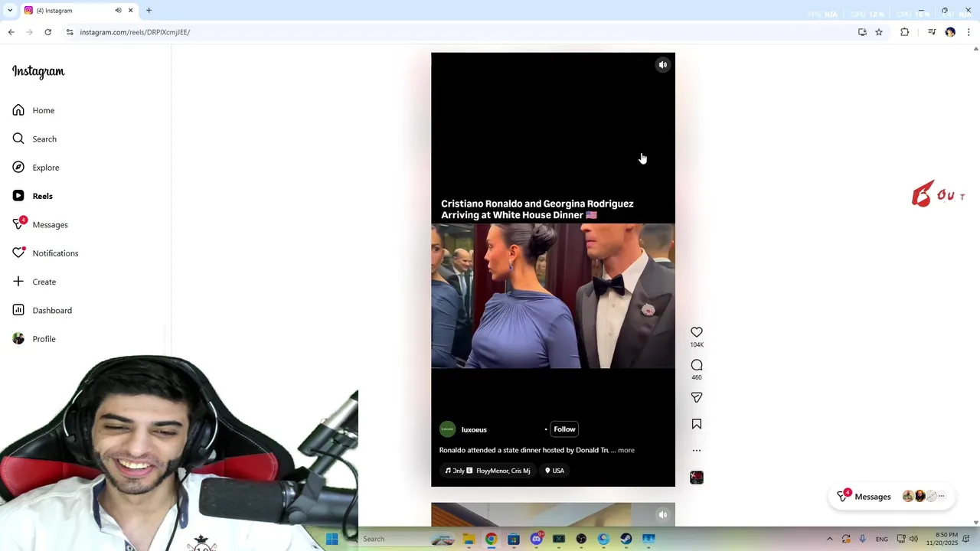Open the Chrome profile avatar
Viewport: 980px width, 551px height.
pyautogui.click(x=950, y=32)
